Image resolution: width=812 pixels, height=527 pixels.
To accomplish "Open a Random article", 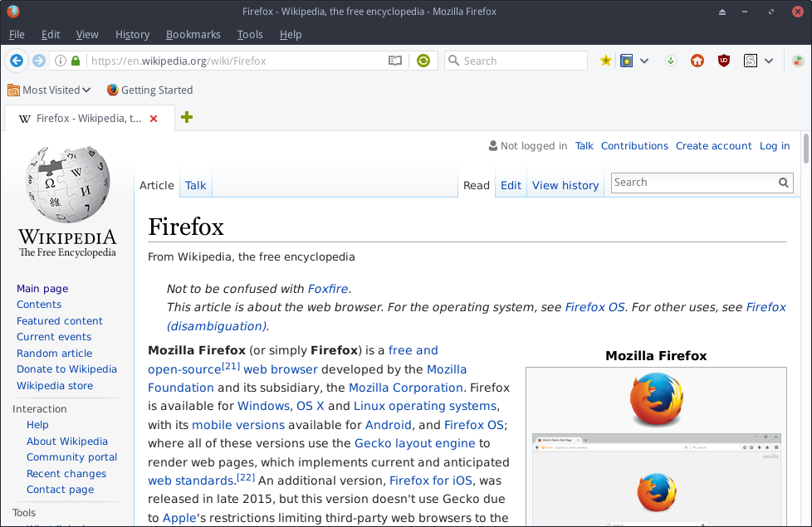I will click(x=54, y=353).
